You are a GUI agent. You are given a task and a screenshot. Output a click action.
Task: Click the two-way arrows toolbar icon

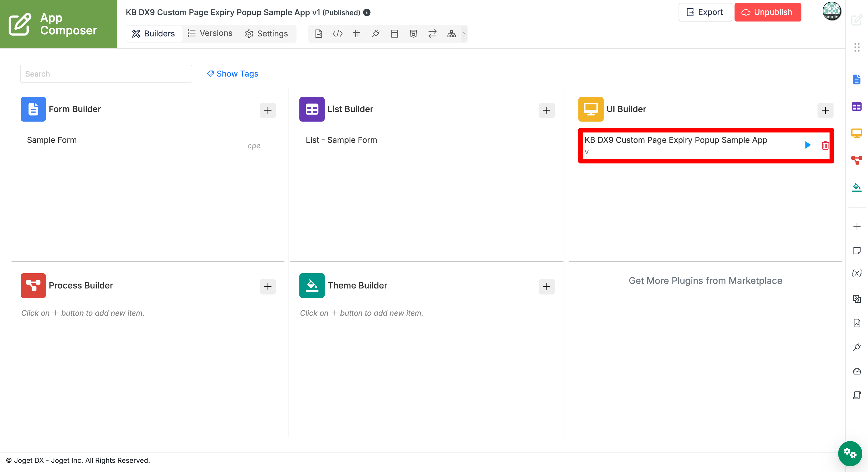[432, 34]
